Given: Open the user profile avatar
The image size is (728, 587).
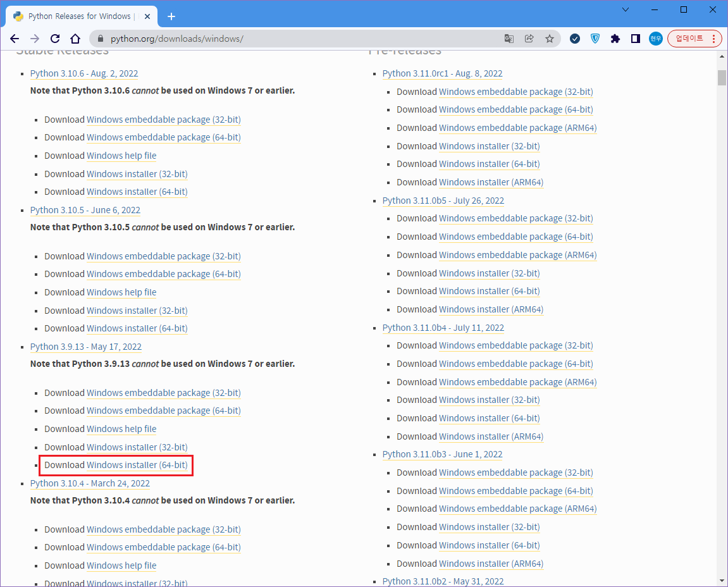Looking at the screenshot, I should 655,39.
